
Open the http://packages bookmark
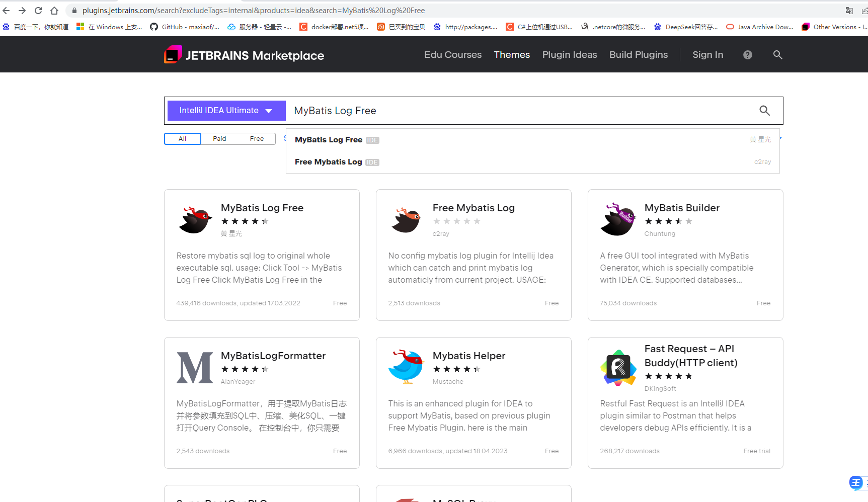pyautogui.click(x=465, y=27)
